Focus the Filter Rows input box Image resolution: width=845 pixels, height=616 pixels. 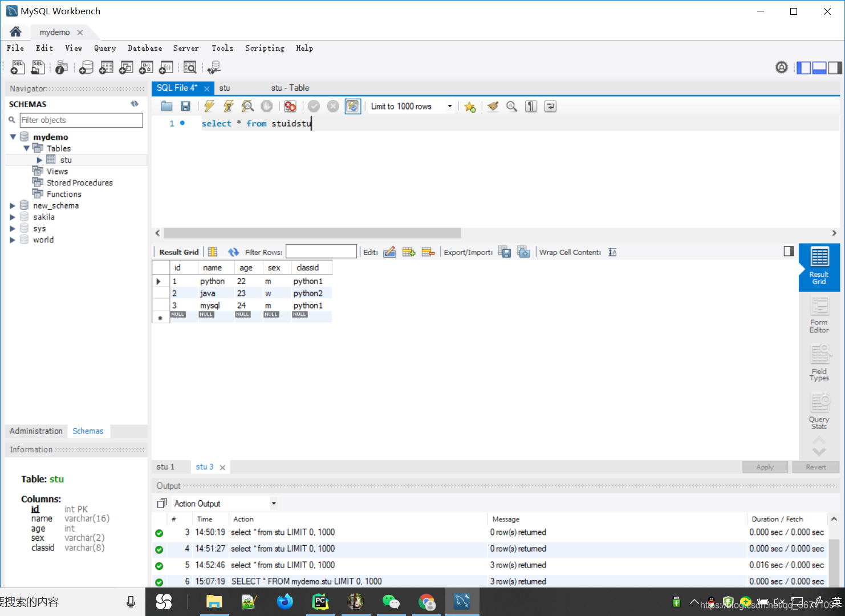click(321, 252)
